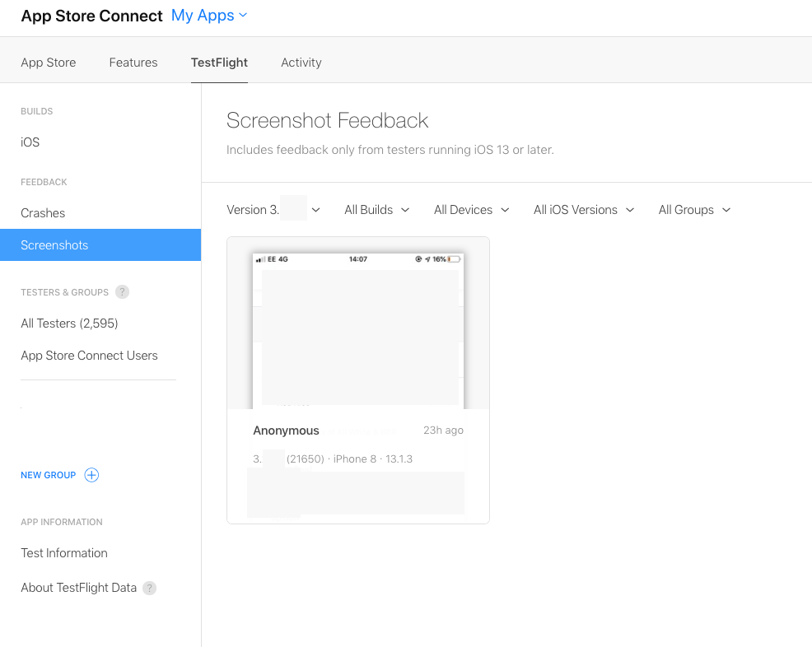This screenshot has width=812, height=647.
Task: Open Test Information page
Action: click(63, 553)
